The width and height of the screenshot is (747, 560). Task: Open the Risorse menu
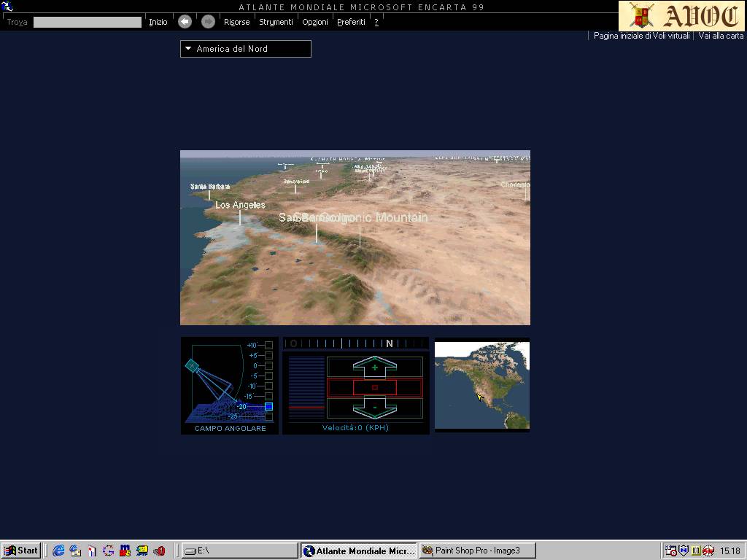237,22
